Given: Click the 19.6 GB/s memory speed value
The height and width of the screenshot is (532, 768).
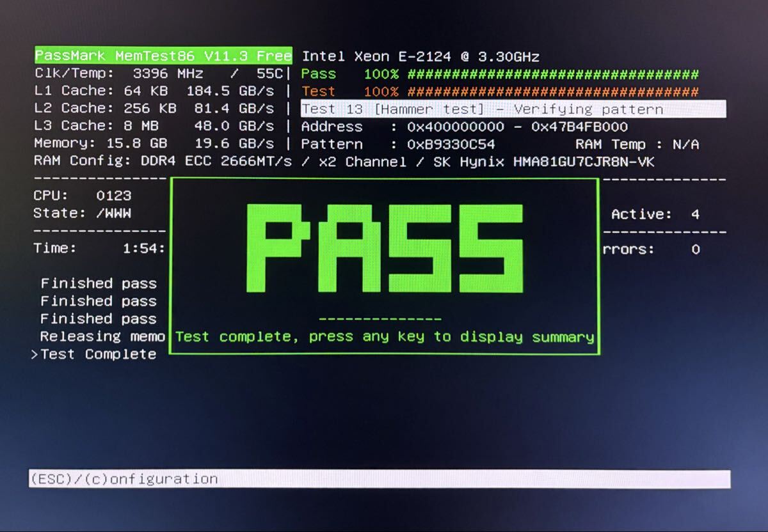Looking at the screenshot, I should 234,143.
